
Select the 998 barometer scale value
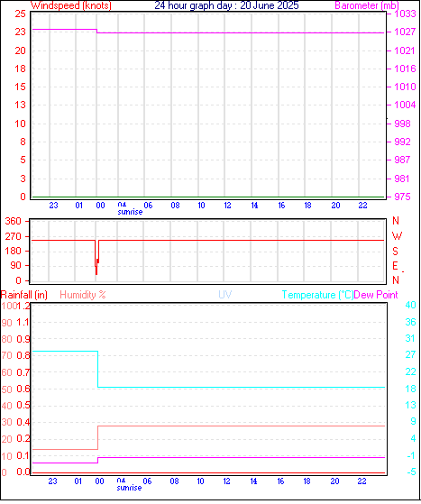click(x=402, y=124)
